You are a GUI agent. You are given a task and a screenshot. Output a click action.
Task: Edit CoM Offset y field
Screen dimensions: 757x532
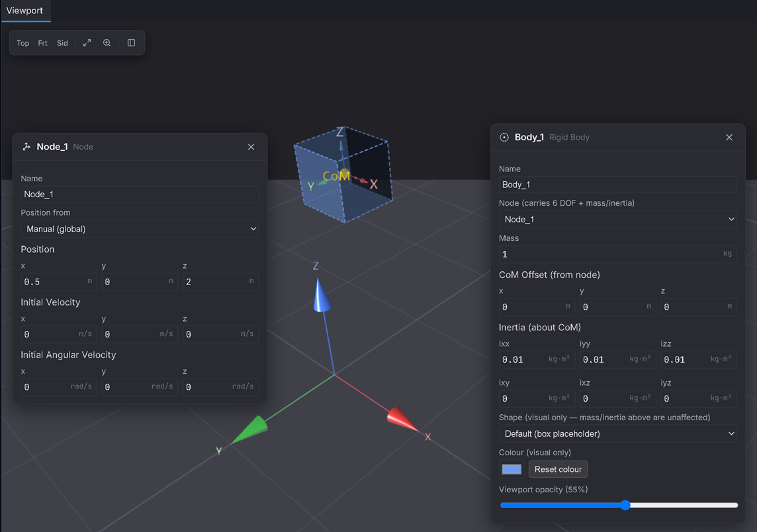click(617, 306)
